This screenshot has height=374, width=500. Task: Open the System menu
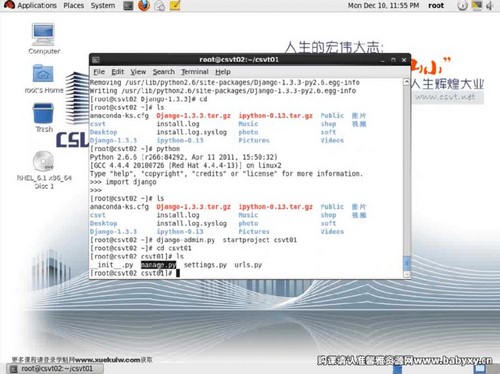point(103,6)
